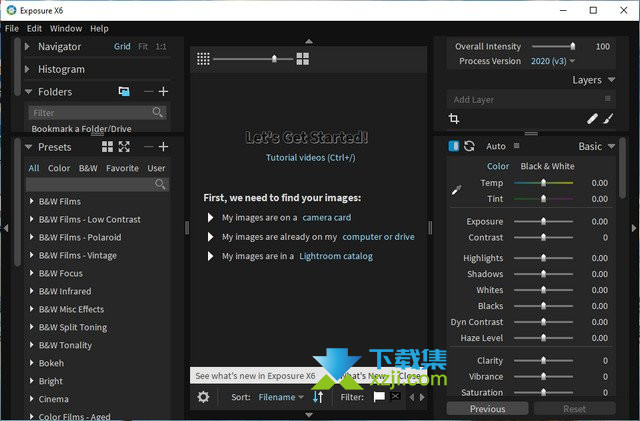The image size is (640, 421).
Task: Click the computer or drive link
Action: click(x=378, y=237)
